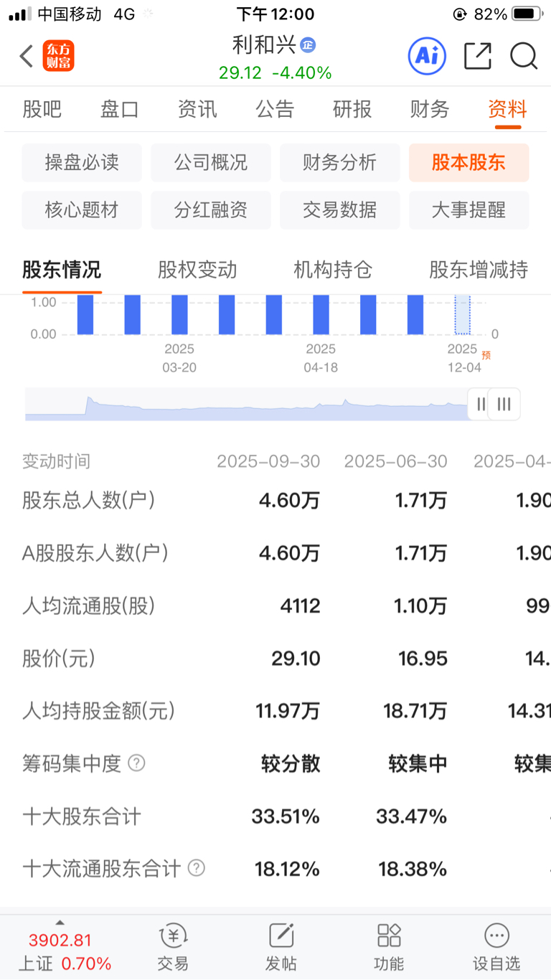Tap the cellular signal bars icon
The image size is (551, 980).
(19, 14)
